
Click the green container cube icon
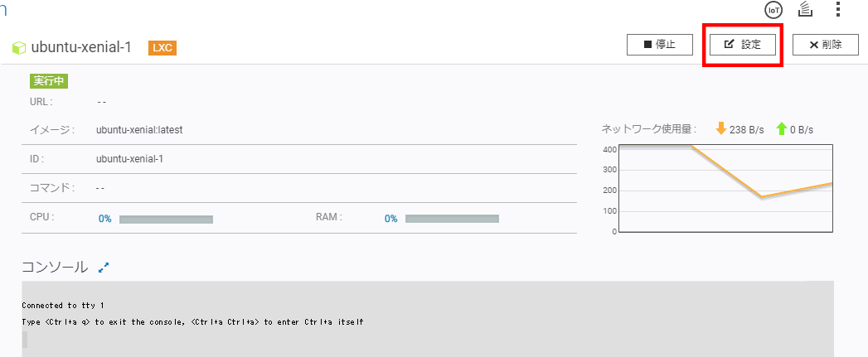click(19, 47)
